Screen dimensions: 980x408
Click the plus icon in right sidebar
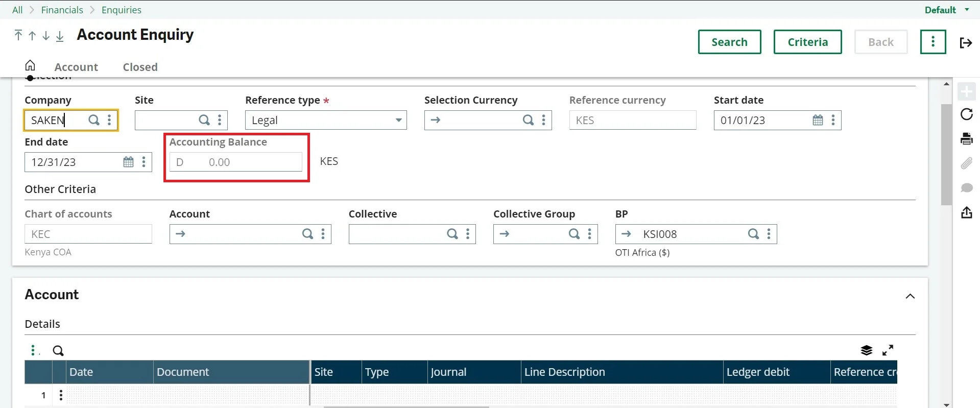click(x=966, y=92)
